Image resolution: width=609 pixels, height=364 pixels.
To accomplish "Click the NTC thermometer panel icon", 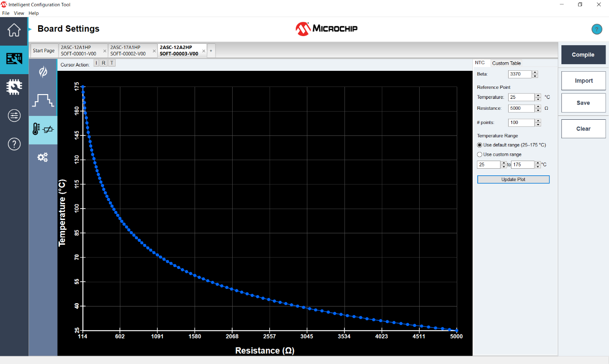I will click(x=43, y=130).
